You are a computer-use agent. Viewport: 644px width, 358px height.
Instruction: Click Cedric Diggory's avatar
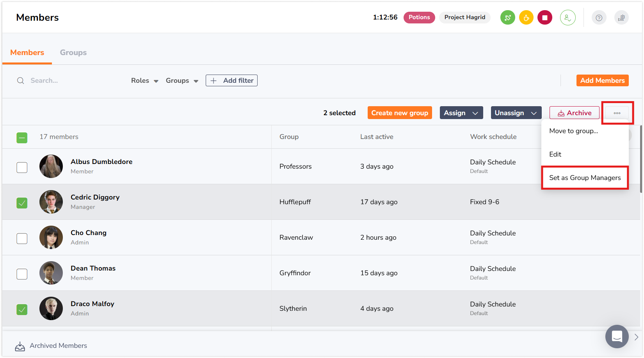click(51, 202)
